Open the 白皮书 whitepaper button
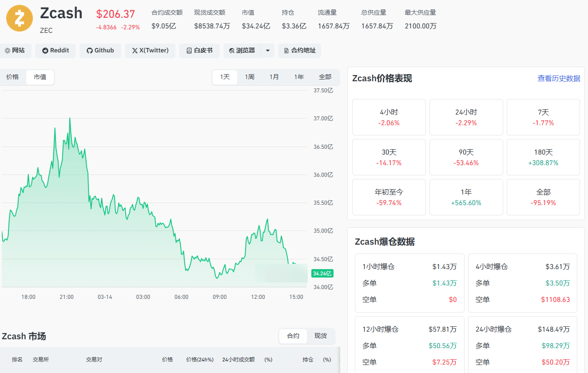The width and height of the screenshot is (588, 373). [199, 51]
